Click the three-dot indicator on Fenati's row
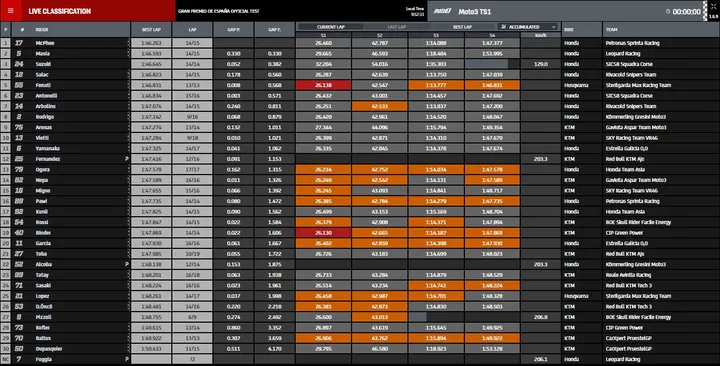Screen dimensions: 720x366 (x=129, y=85)
